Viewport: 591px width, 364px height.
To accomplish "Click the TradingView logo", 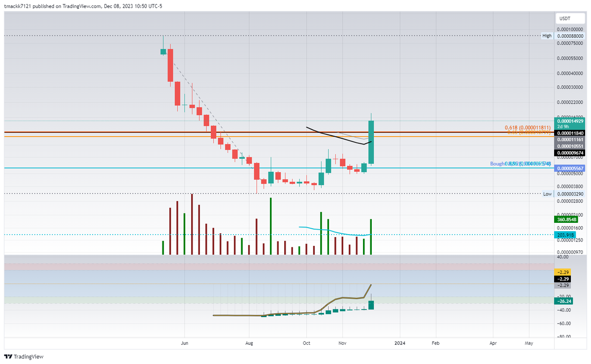I will (x=23, y=357).
